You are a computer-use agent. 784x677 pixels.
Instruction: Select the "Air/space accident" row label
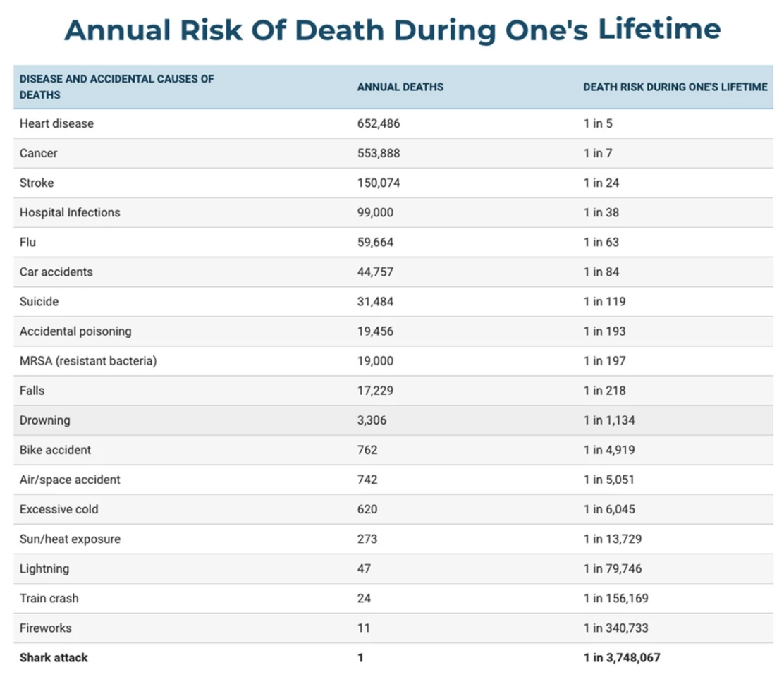pyautogui.click(x=70, y=479)
